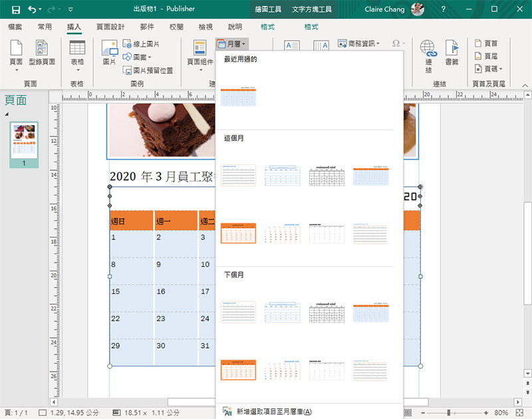Collapse the page navigation triangle
This screenshot has width=532, height=419.
coord(7,114)
